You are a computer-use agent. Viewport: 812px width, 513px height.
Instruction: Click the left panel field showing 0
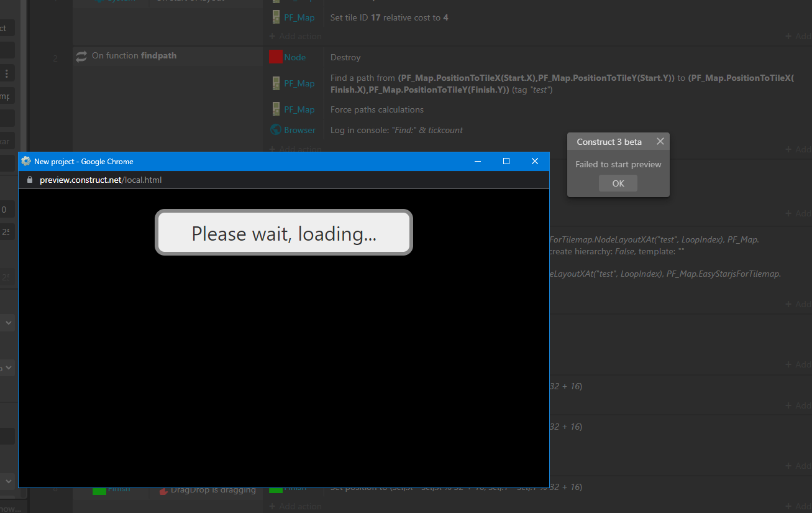click(x=7, y=210)
